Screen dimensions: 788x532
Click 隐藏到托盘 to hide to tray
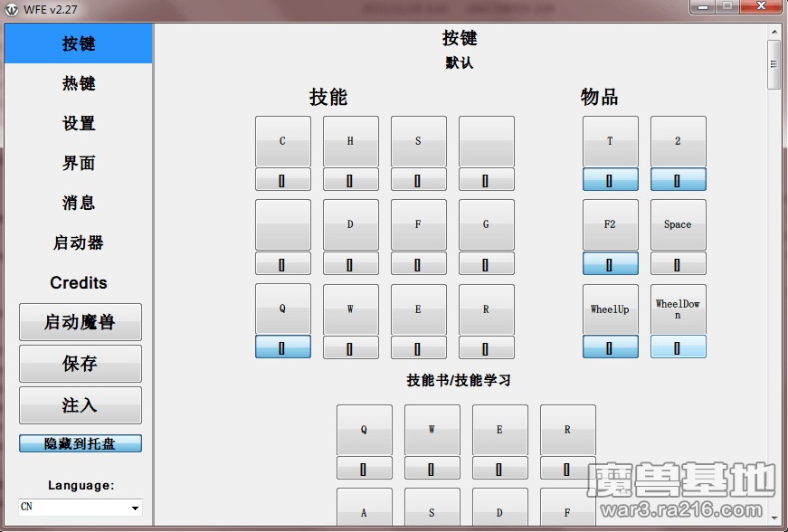pyautogui.click(x=80, y=443)
